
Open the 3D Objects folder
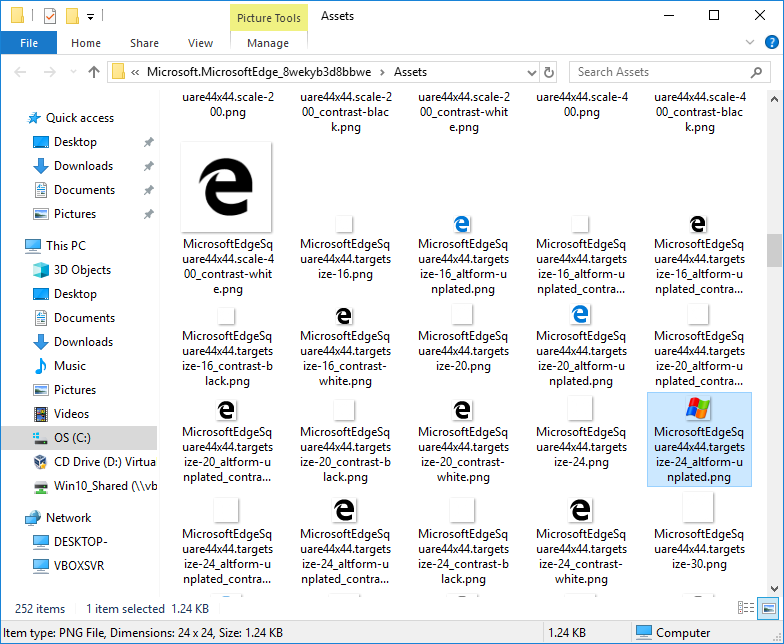[x=82, y=270]
